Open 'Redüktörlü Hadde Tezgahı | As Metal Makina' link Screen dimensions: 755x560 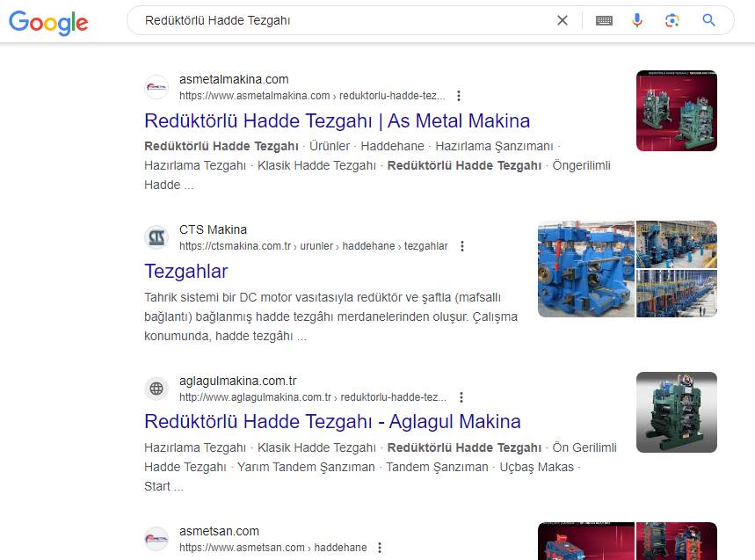pyautogui.click(x=337, y=120)
